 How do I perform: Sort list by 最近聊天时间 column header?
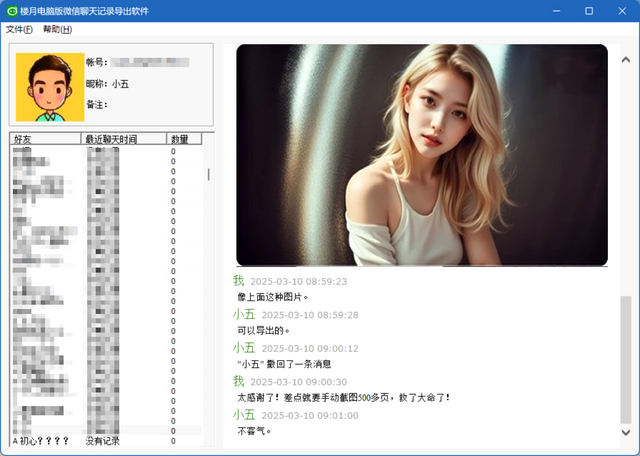pos(124,139)
